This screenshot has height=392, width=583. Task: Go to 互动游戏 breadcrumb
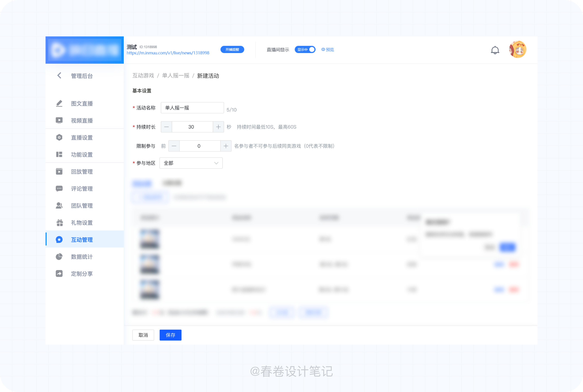(x=143, y=76)
